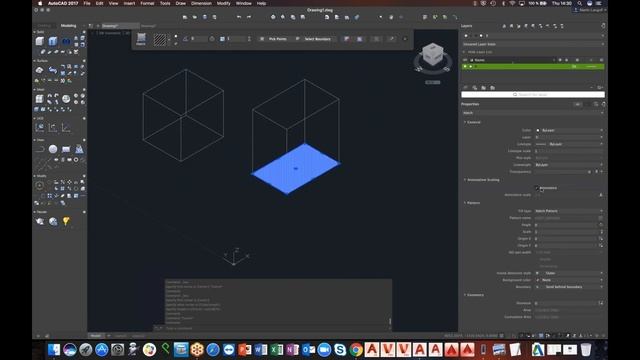Toggle the associative hatch button in toolbar
The width and height of the screenshot is (640, 360).
[x=347, y=39]
